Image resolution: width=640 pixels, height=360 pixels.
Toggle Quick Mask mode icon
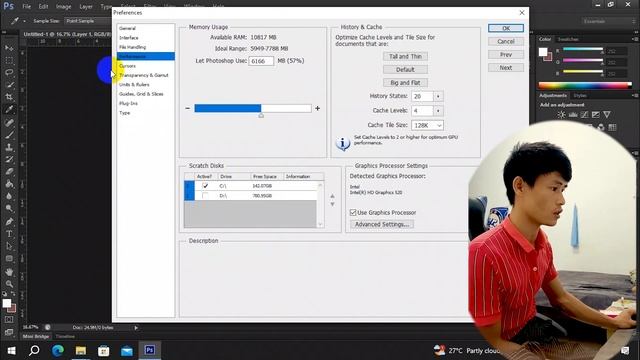(9, 320)
